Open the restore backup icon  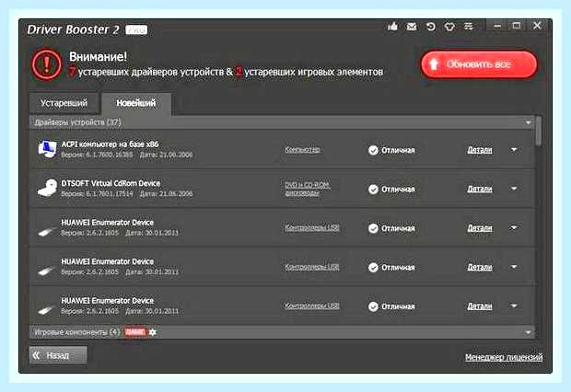pyautogui.click(x=430, y=26)
